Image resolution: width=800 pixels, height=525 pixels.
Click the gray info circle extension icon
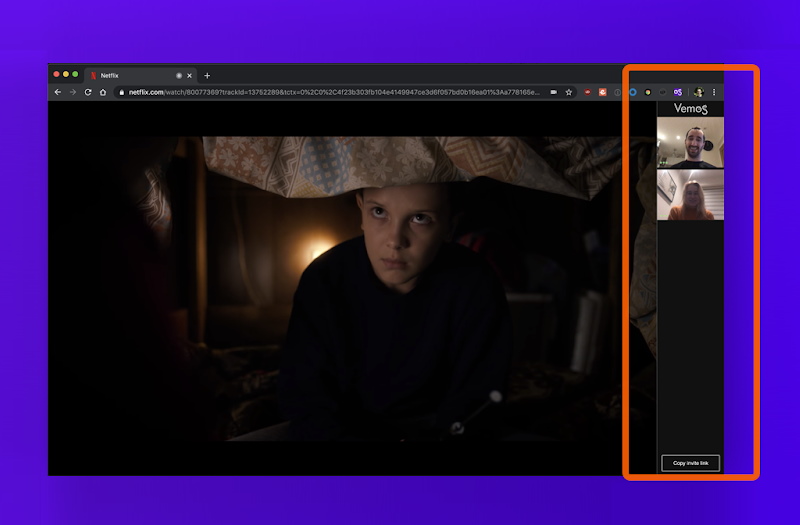click(617, 92)
